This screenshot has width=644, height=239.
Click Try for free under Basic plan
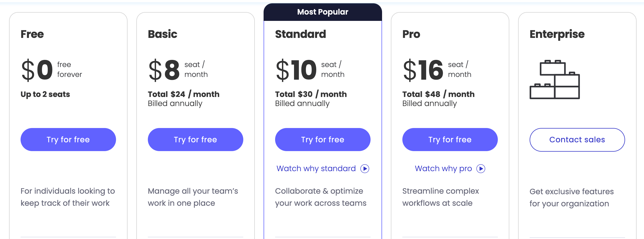pyautogui.click(x=196, y=140)
